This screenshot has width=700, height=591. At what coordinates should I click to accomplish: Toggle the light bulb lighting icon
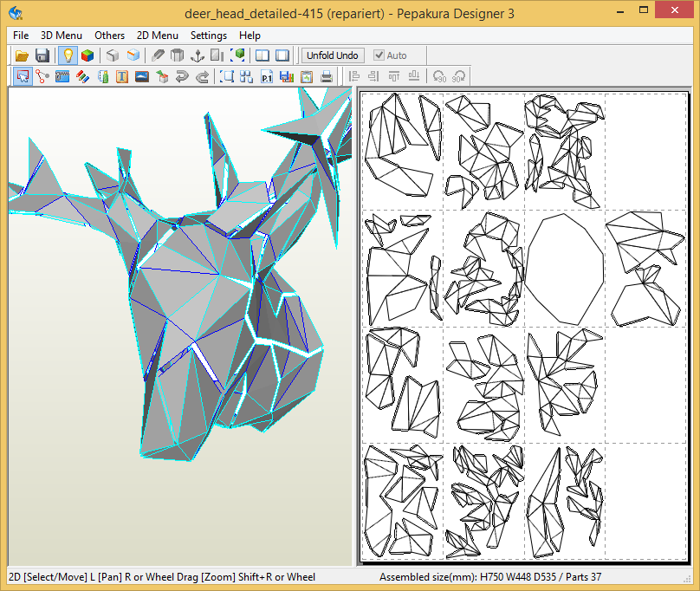click(x=68, y=55)
